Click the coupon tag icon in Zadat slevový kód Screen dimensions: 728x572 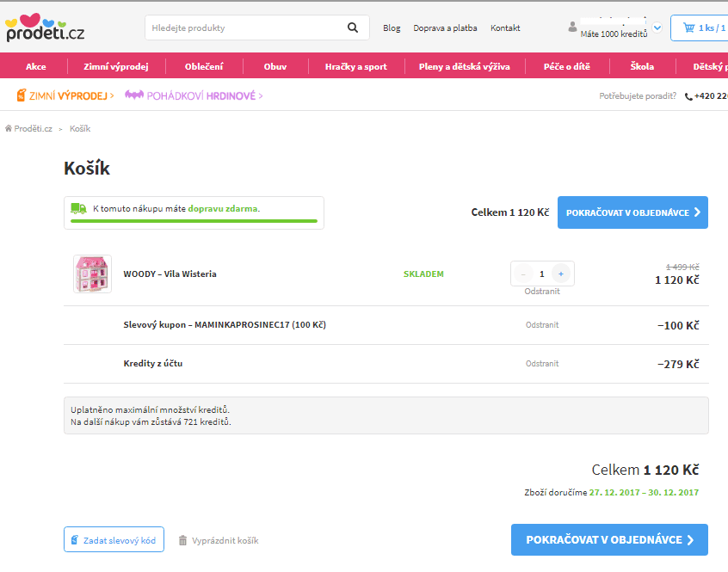click(75, 540)
